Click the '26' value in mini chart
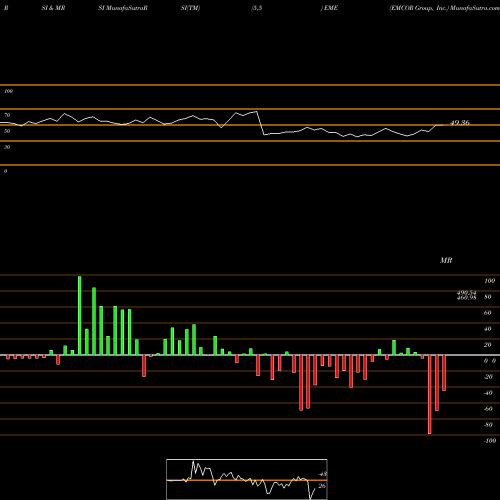The height and width of the screenshot is (500, 500). [x=322, y=486]
